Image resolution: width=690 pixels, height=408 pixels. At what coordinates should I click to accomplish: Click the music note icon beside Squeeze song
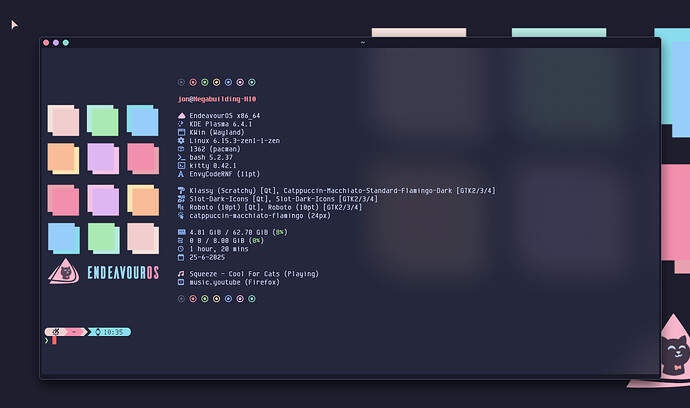click(181, 273)
